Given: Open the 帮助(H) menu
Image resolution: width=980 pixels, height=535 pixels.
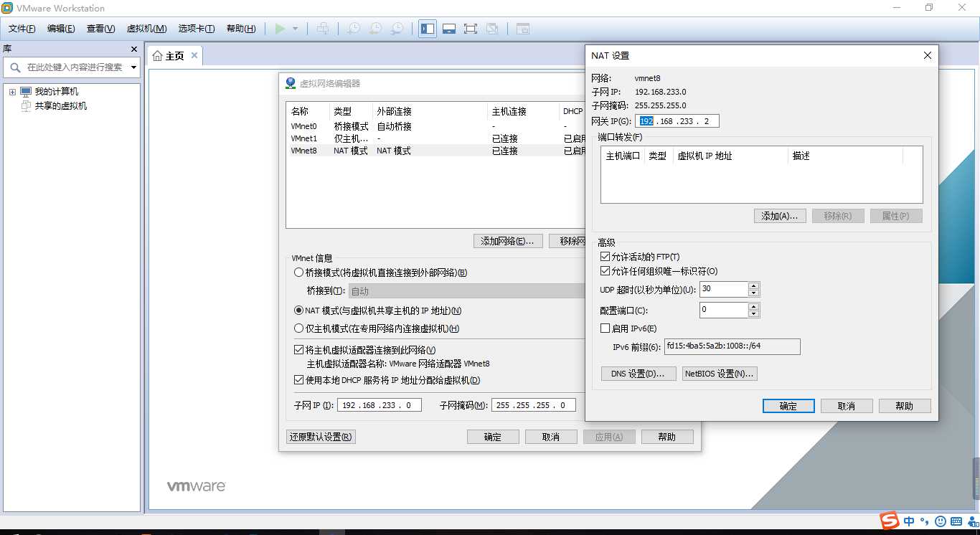Looking at the screenshot, I should pos(241,29).
